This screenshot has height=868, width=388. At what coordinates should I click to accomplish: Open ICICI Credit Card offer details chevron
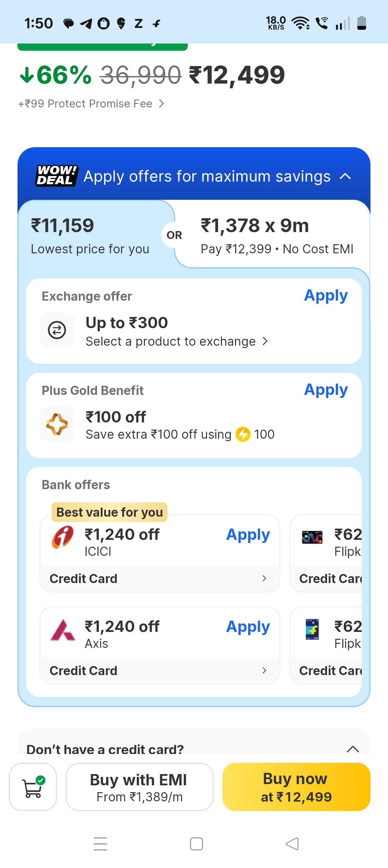[264, 579]
